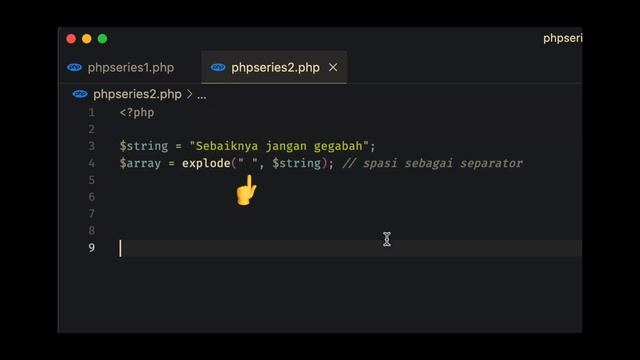Click the <?php opening tag
The width and height of the screenshot is (640, 360).
pyautogui.click(x=137, y=113)
